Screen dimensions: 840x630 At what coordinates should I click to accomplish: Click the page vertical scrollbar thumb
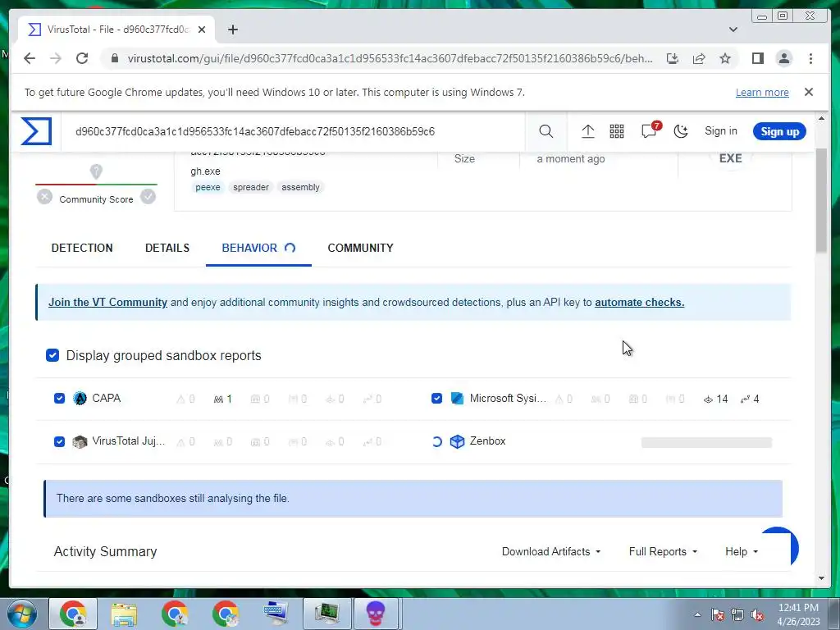[822, 199]
